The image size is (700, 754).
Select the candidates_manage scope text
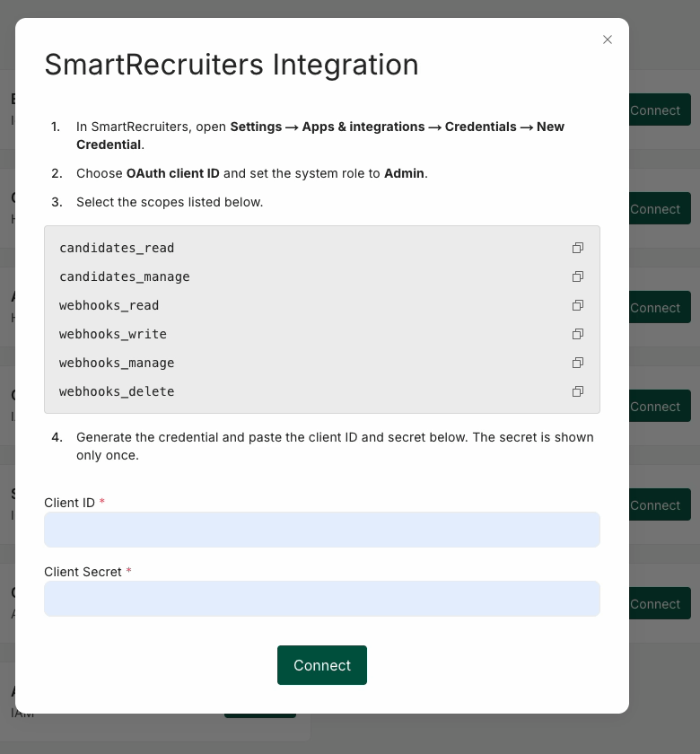(x=125, y=277)
